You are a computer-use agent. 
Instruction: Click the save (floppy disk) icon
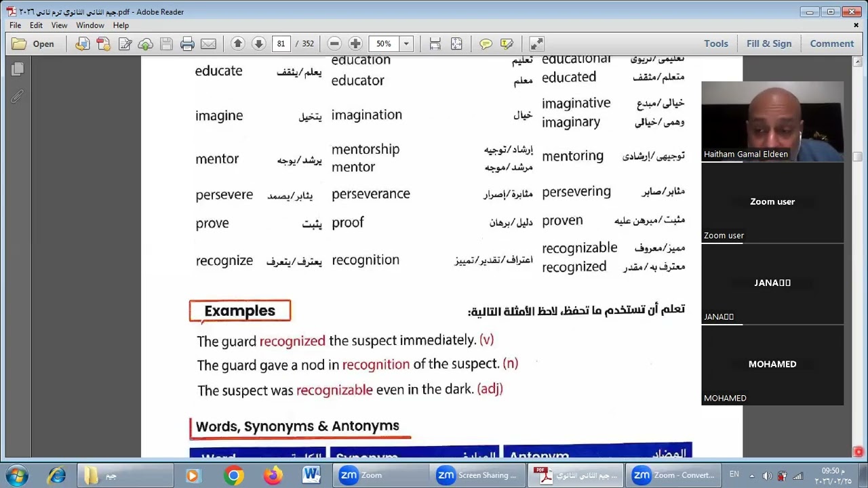click(x=166, y=44)
